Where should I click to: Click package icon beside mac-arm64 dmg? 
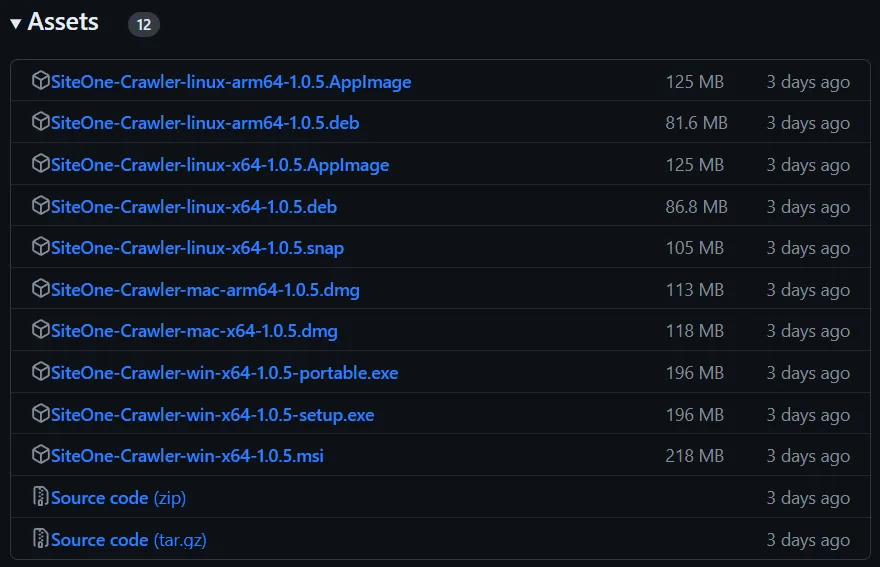tap(40, 289)
